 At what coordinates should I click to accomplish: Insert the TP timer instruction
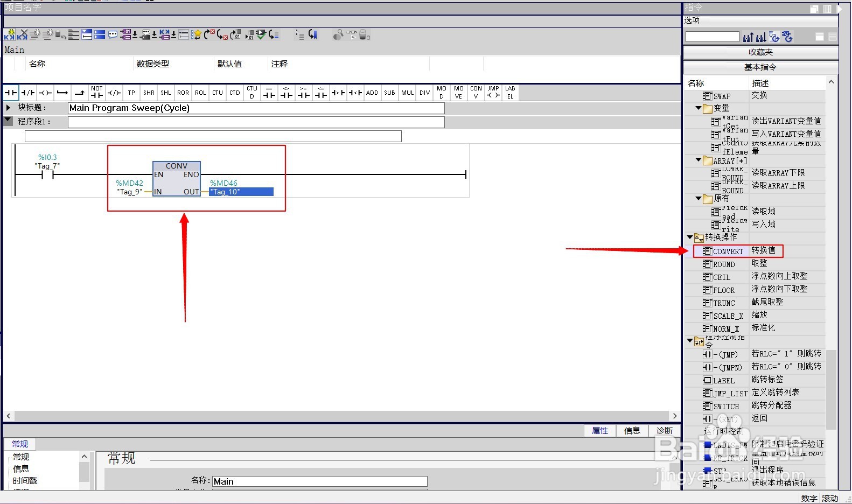point(131,93)
